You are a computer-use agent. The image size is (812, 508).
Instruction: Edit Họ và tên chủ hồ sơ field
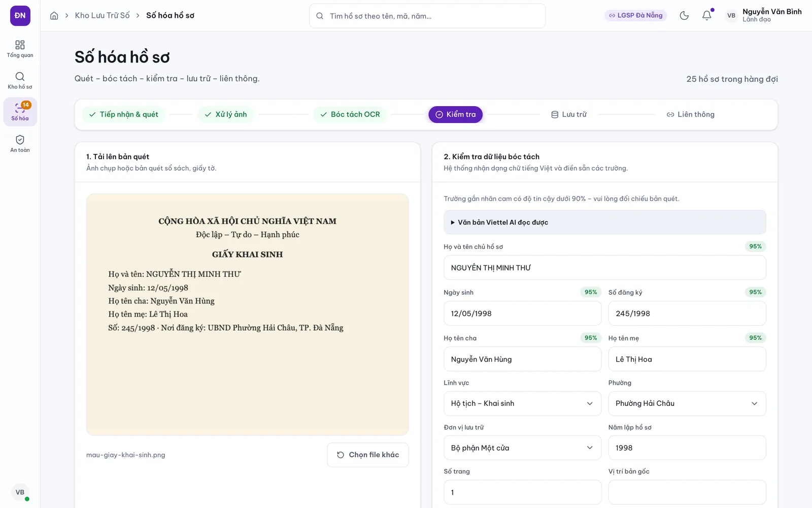605,268
